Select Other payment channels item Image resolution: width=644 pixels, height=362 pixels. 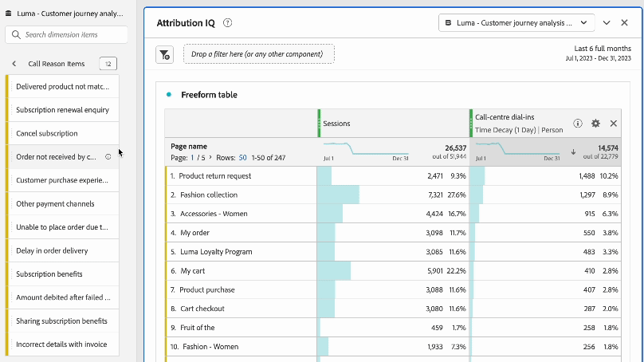coord(62,204)
